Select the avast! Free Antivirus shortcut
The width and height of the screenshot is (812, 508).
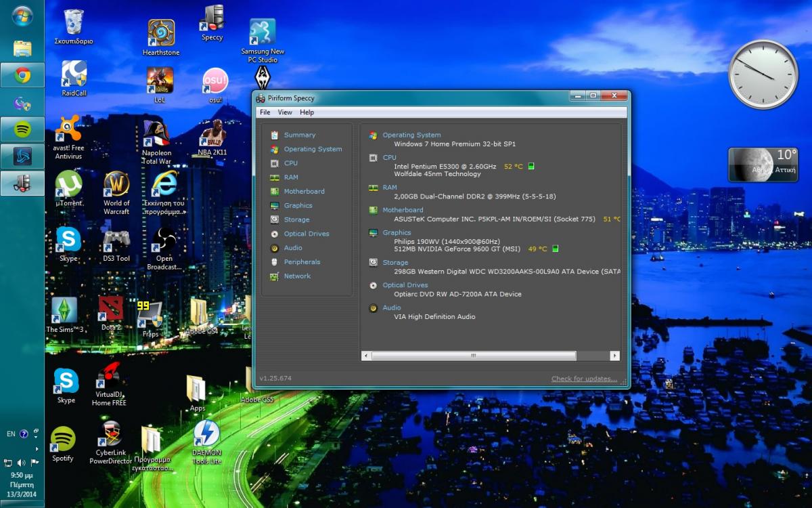[x=68, y=137]
